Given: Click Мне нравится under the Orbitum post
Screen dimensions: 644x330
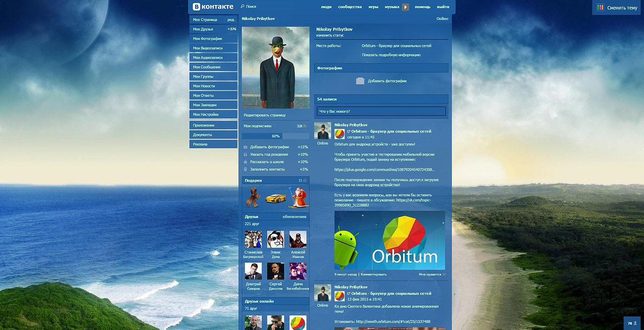Looking at the screenshot, I should (x=430, y=275).
